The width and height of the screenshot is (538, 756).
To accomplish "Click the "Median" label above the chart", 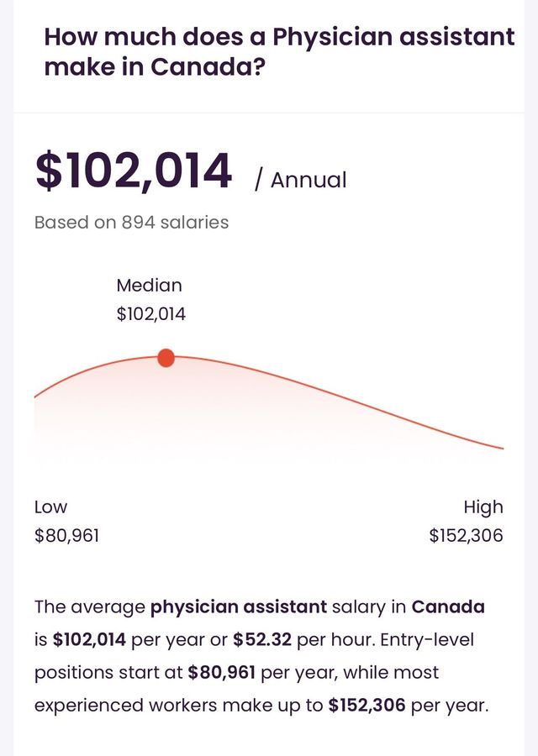I will click(149, 286).
